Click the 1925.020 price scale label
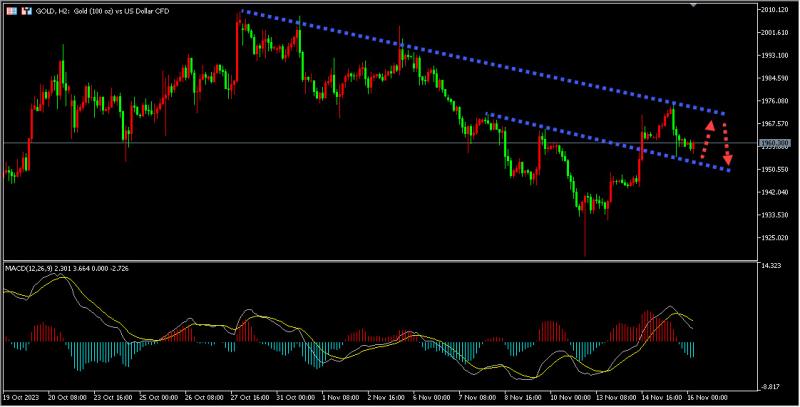This screenshot has height=407, width=800. [x=775, y=238]
